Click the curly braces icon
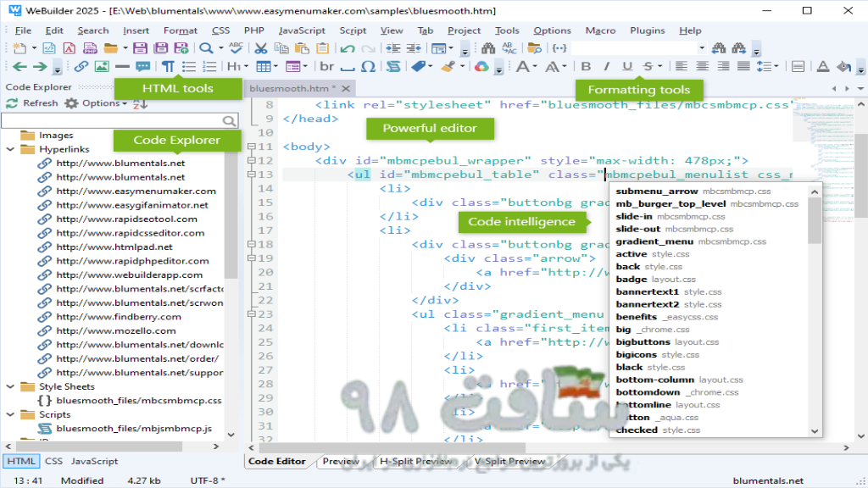 (x=559, y=48)
